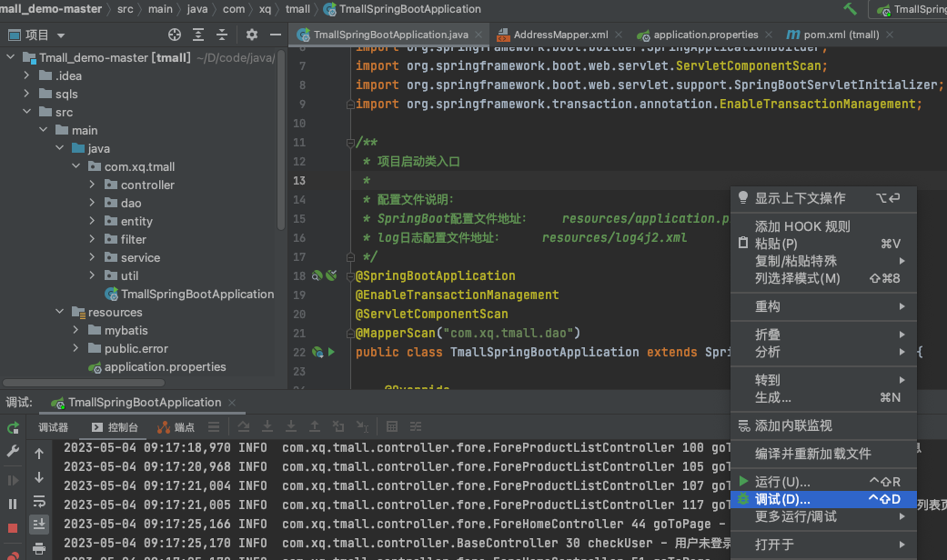
Task: Pause the running program
Action: coord(13,504)
